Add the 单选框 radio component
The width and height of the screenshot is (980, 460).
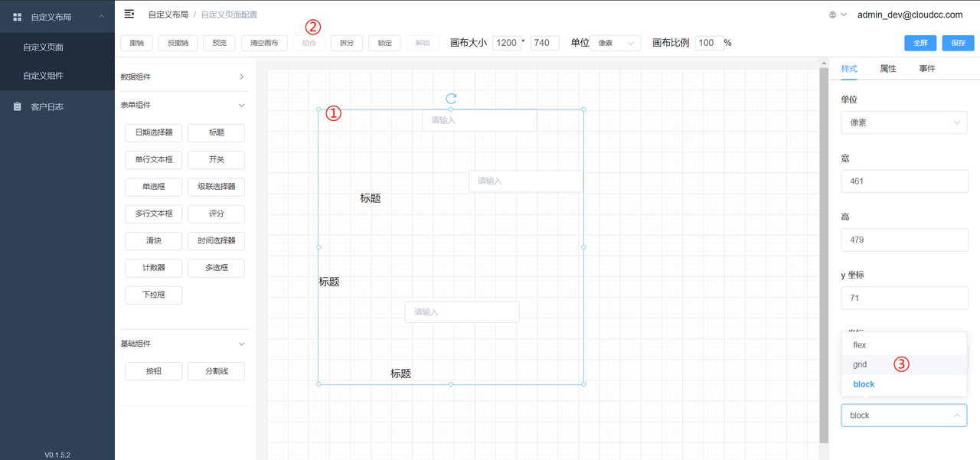coord(153,187)
